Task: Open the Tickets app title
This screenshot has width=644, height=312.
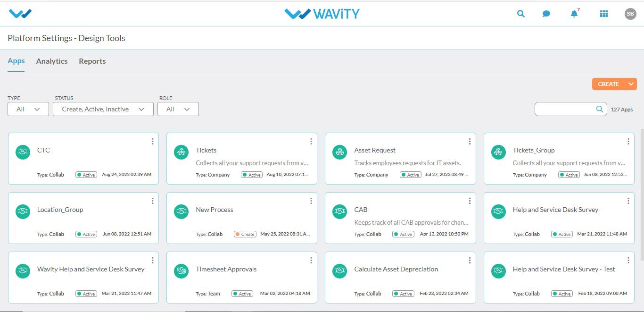Action: 206,150
